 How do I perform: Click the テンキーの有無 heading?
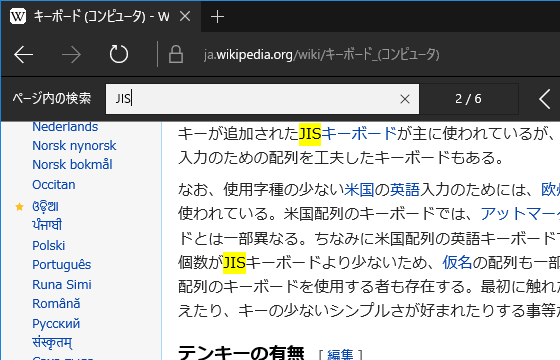[x=241, y=353]
